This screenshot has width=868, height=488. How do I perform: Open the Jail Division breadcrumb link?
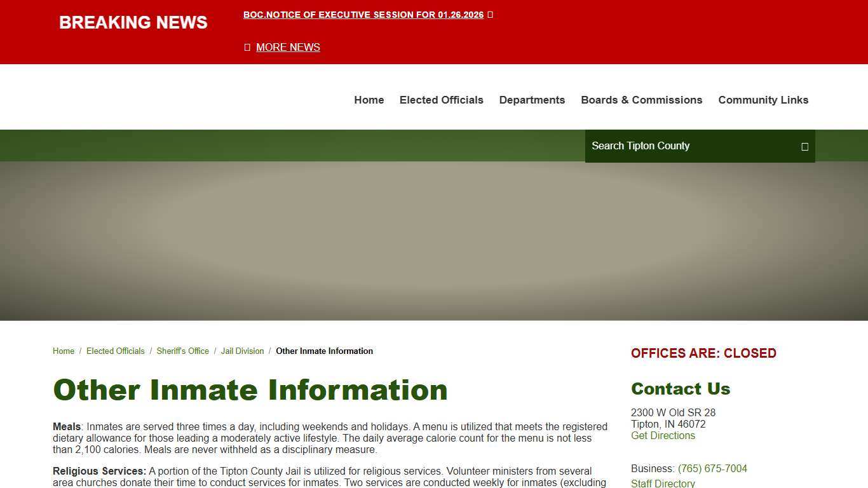pos(242,351)
